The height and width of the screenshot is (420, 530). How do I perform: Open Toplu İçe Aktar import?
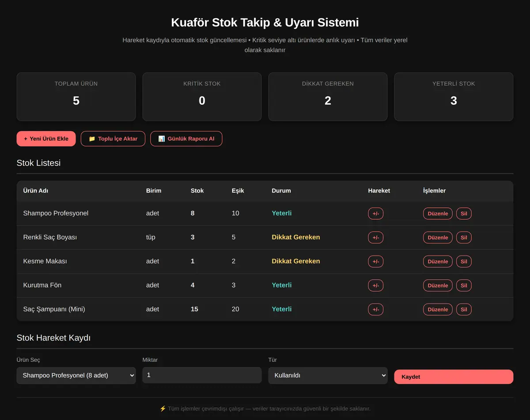tap(113, 139)
